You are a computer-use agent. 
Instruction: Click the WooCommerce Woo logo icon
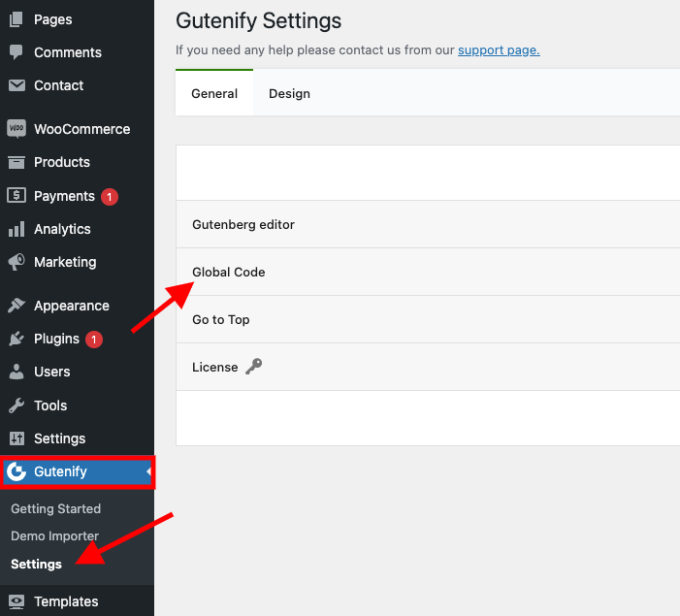16,129
